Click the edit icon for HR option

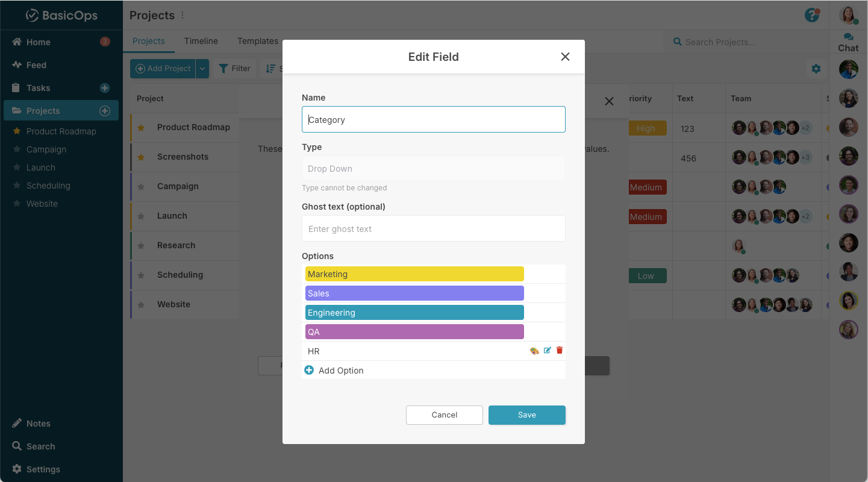click(x=547, y=351)
